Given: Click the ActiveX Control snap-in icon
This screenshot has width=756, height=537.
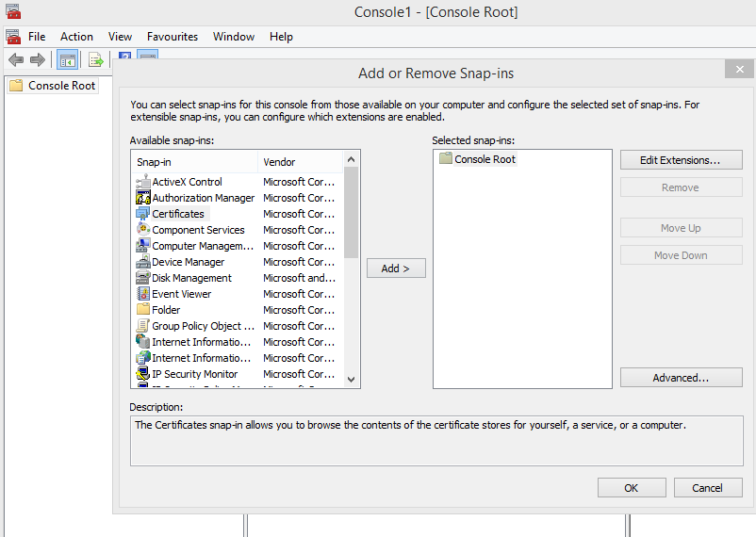Looking at the screenshot, I should [x=143, y=182].
